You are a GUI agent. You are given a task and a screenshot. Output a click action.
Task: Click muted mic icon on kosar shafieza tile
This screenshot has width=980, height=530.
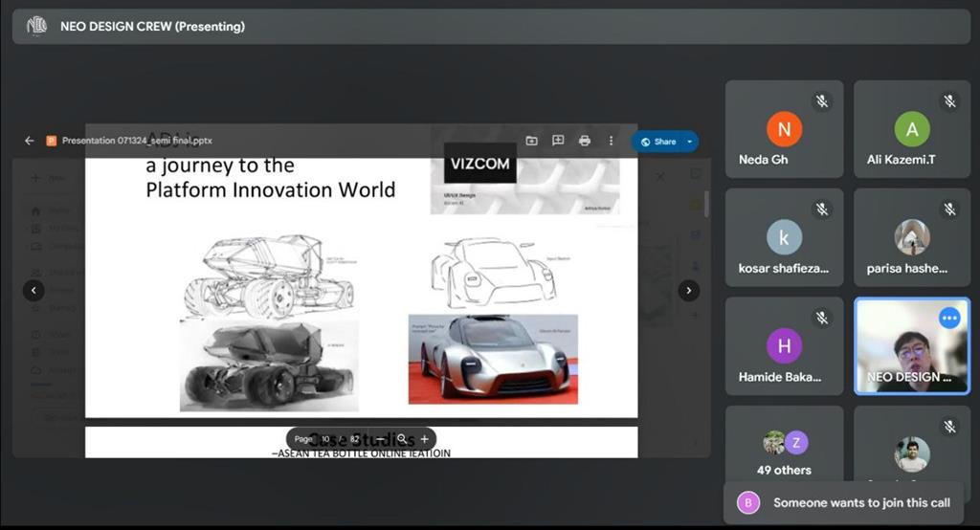822,210
